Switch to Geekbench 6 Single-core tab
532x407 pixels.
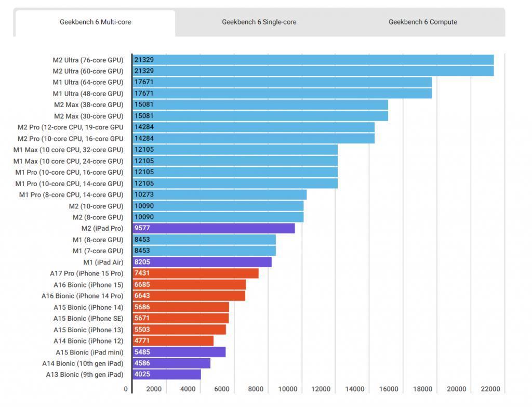coord(259,22)
